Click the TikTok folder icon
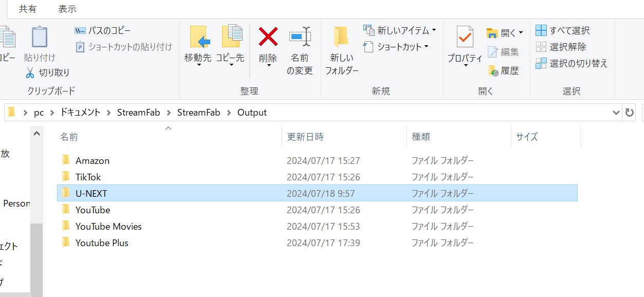Image resolution: width=644 pixels, height=297 pixels. pos(65,176)
